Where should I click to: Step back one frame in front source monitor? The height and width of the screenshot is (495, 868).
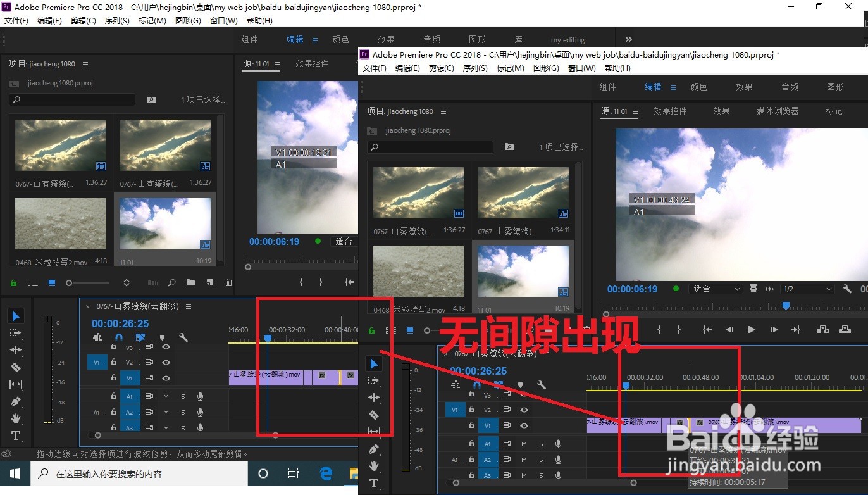coord(729,329)
